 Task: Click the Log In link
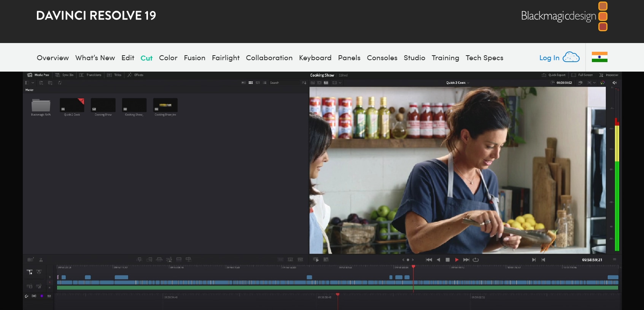pyautogui.click(x=549, y=58)
